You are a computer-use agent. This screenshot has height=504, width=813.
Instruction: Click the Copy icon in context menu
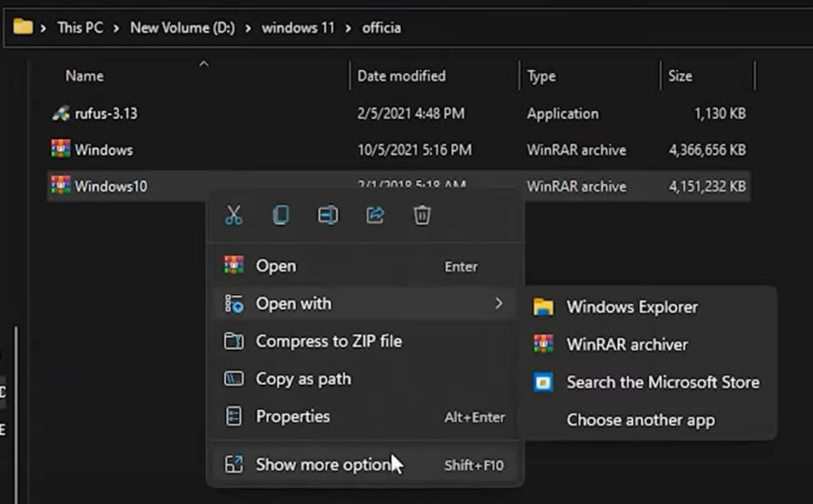[280, 215]
